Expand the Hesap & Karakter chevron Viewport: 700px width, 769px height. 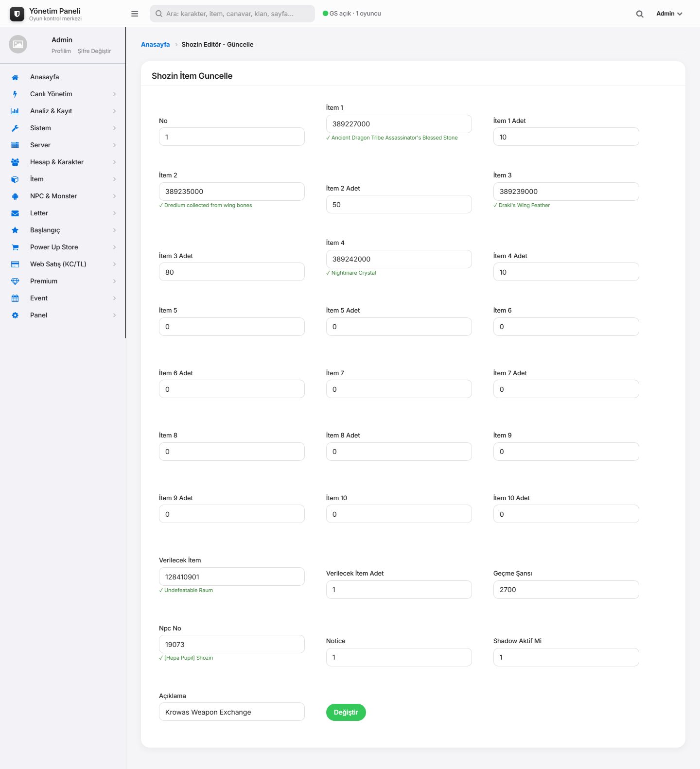115,162
